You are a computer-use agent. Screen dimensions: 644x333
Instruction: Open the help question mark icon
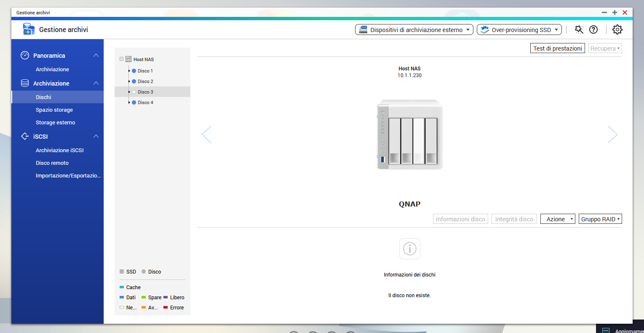pyautogui.click(x=593, y=30)
